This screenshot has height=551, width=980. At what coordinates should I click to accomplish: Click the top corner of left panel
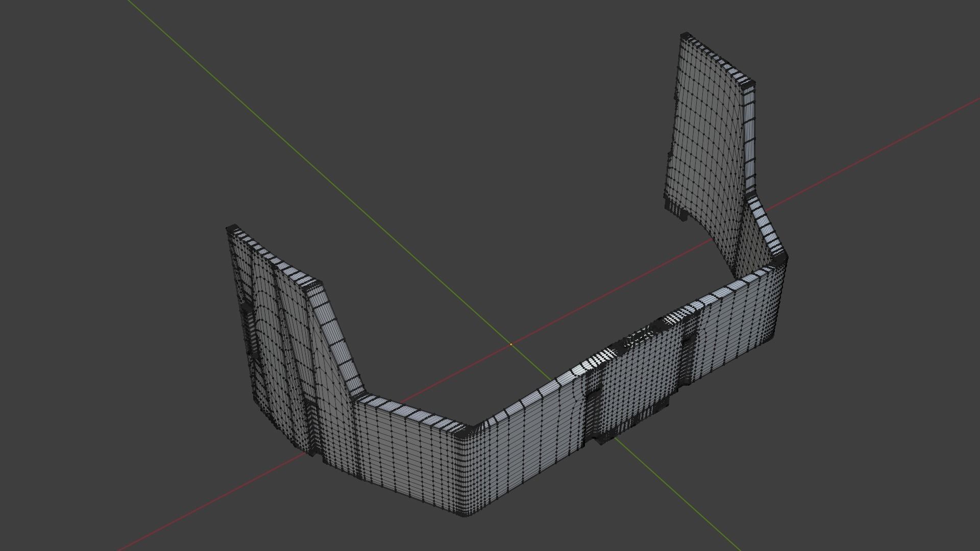(232, 227)
